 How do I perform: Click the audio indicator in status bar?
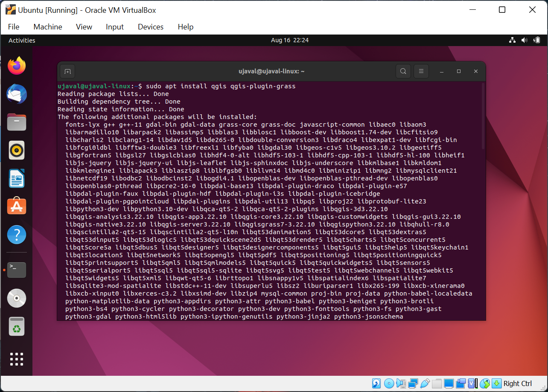click(x=401, y=383)
